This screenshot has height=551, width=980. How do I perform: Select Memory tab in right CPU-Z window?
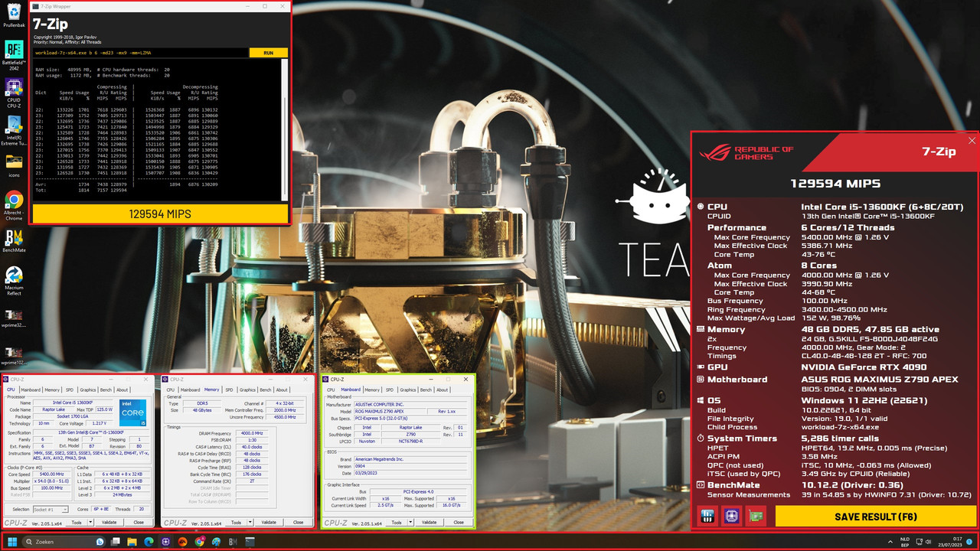(x=372, y=390)
